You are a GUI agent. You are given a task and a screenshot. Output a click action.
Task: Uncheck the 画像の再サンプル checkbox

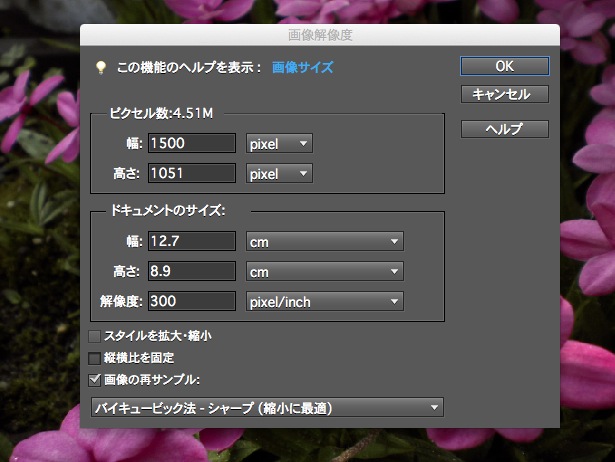point(95,379)
